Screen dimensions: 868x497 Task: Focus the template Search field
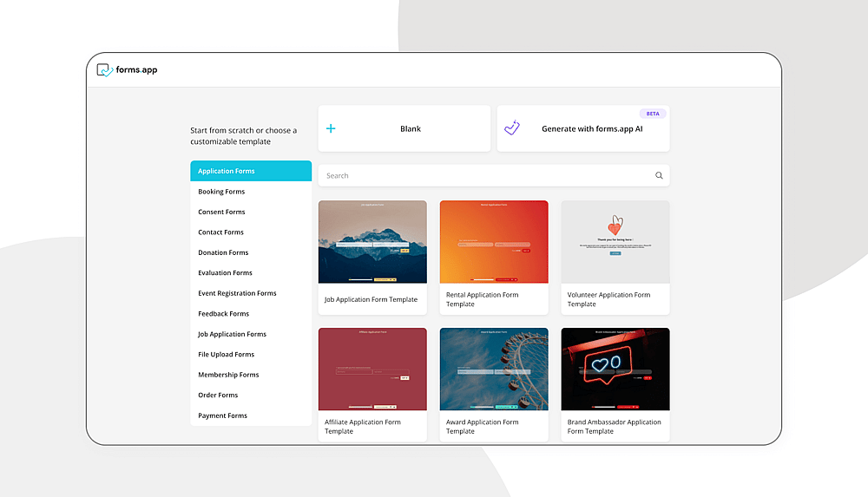click(x=494, y=175)
